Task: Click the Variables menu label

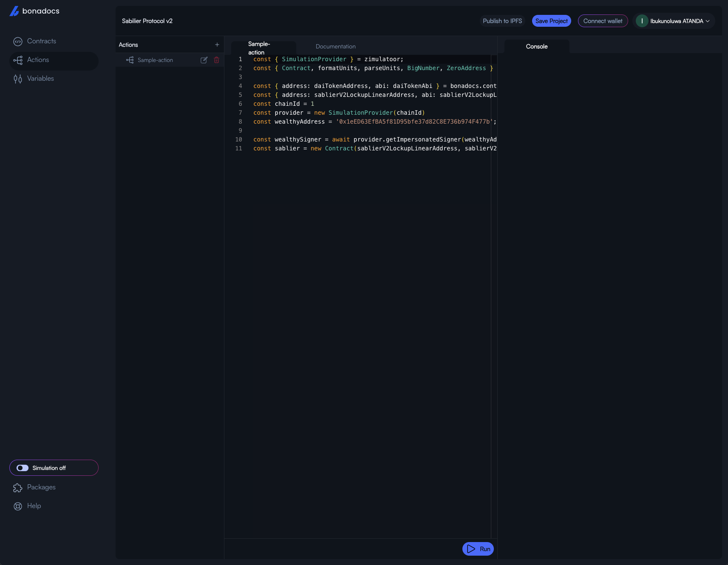Action: [40, 79]
